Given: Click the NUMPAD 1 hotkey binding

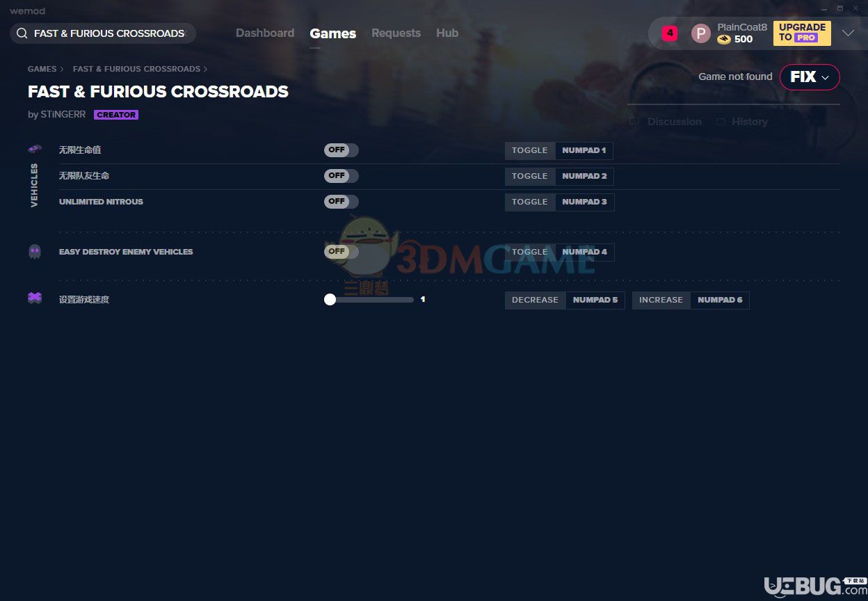Looking at the screenshot, I should point(584,150).
